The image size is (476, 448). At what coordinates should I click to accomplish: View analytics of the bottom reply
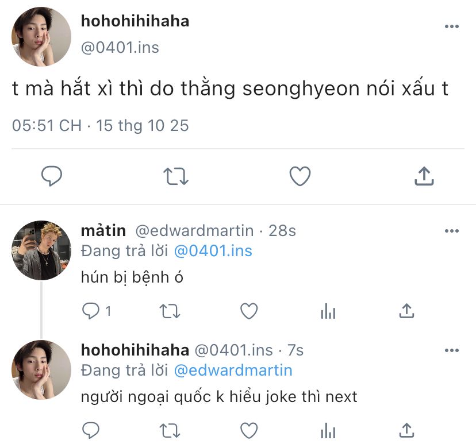point(328,430)
